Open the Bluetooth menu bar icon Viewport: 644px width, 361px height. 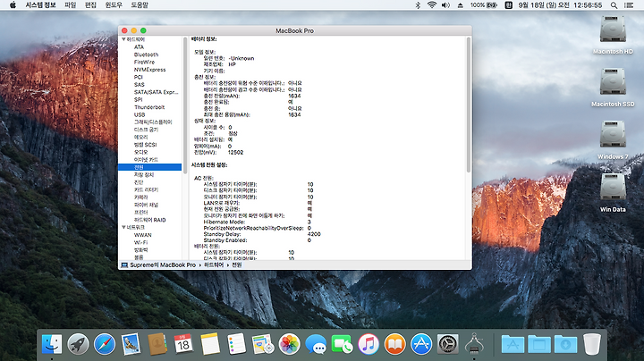418,5
